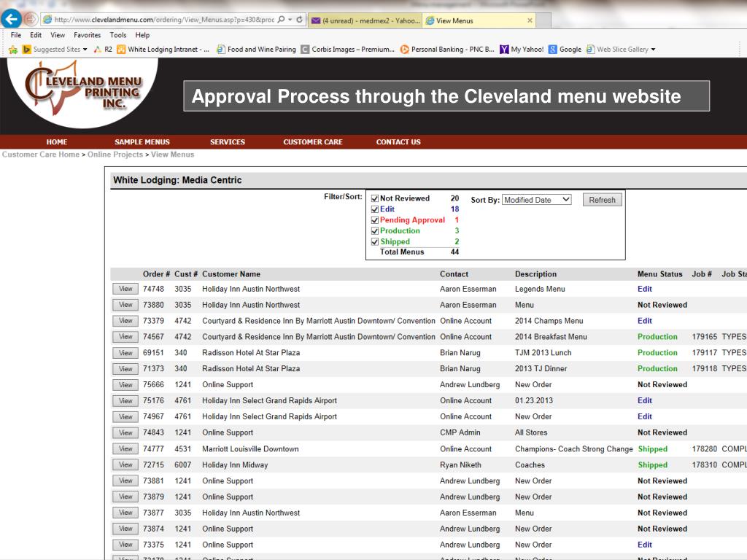
Task: Open CUSTOMER CARE navigation item
Action: click(x=313, y=142)
